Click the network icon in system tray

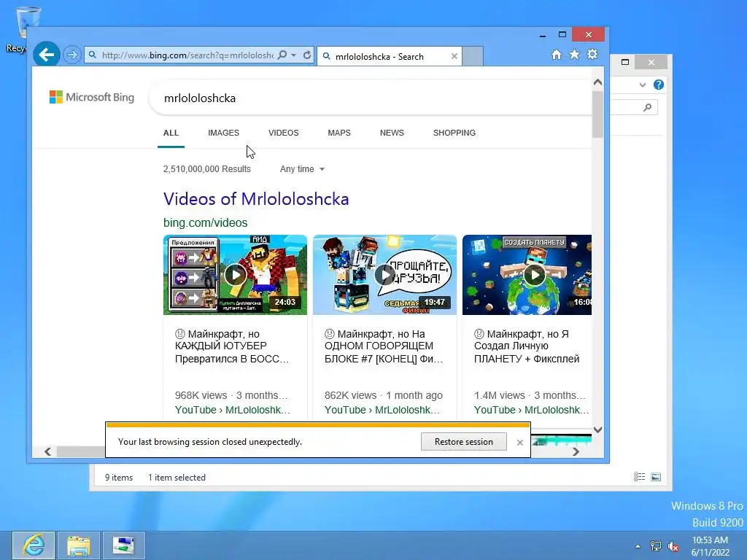pos(656,546)
